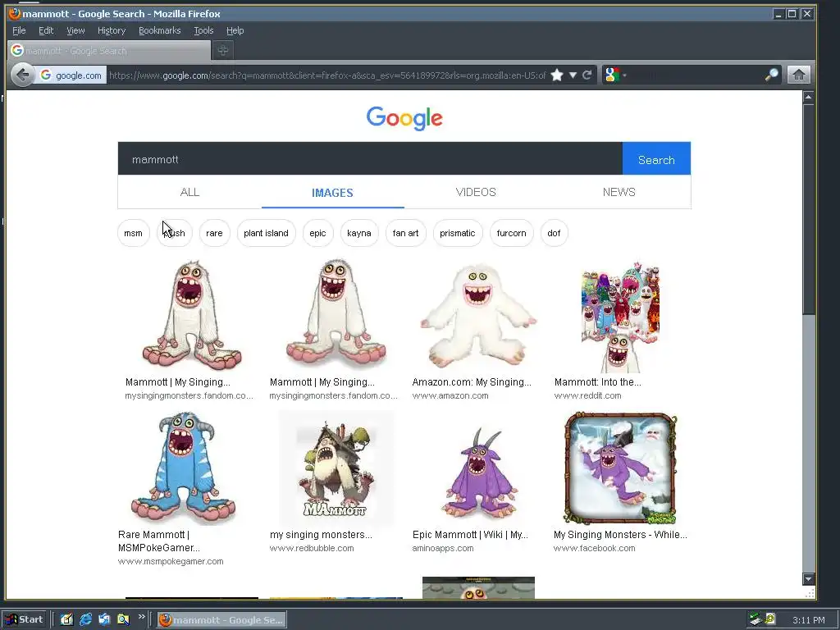Go to the Firefox home page icon
Image resolution: width=840 pixels, height=630 pixels.
click(799, 75)
